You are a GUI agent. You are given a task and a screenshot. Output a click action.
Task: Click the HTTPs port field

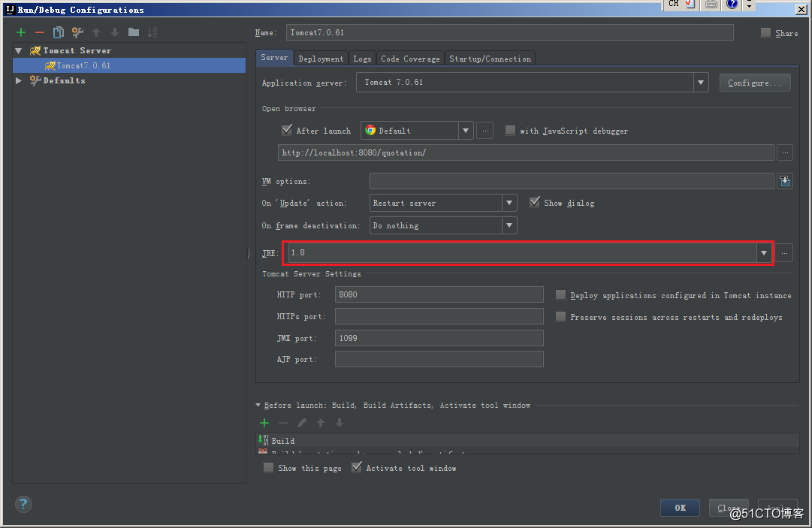[439, 316]
